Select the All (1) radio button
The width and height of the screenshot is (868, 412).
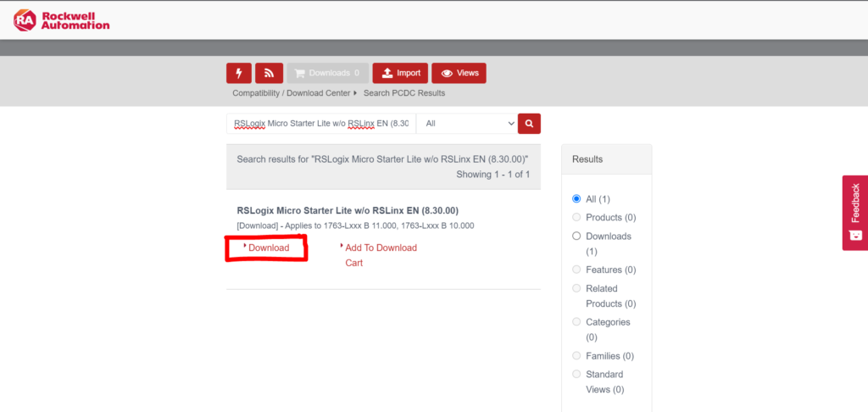tap(576, 199)
